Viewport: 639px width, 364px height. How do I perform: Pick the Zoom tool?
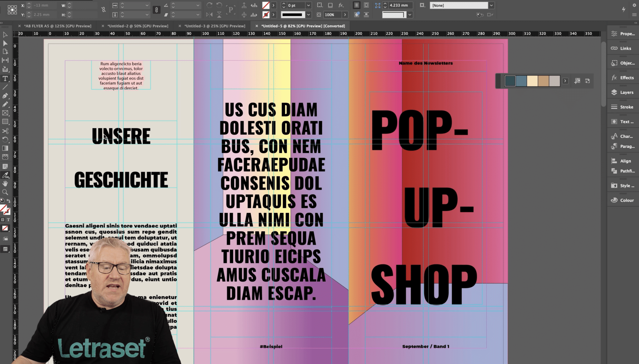[5, 192]
